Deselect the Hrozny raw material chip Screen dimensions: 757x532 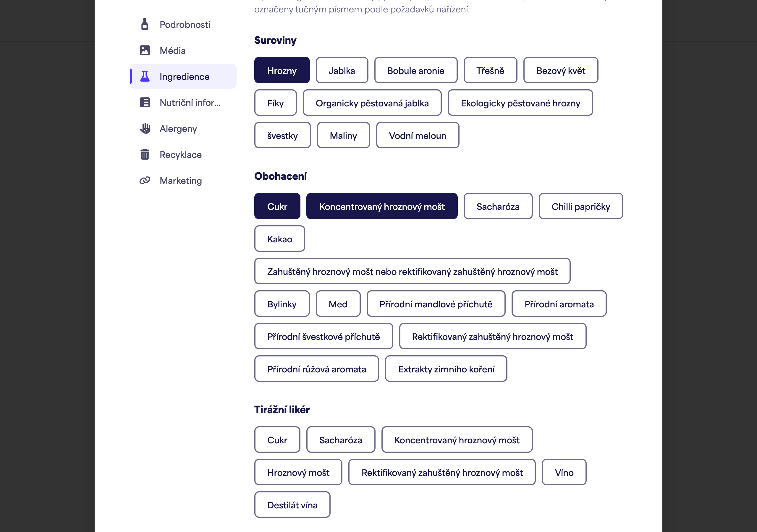click(x=282, y=71)
